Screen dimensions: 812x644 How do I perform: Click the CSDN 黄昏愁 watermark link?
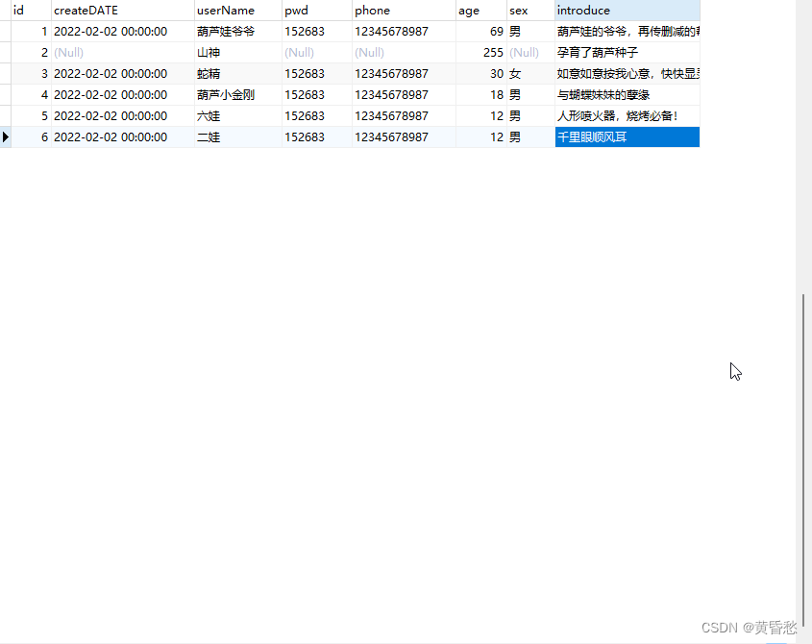pyautogui.click(x=749, y=627)
